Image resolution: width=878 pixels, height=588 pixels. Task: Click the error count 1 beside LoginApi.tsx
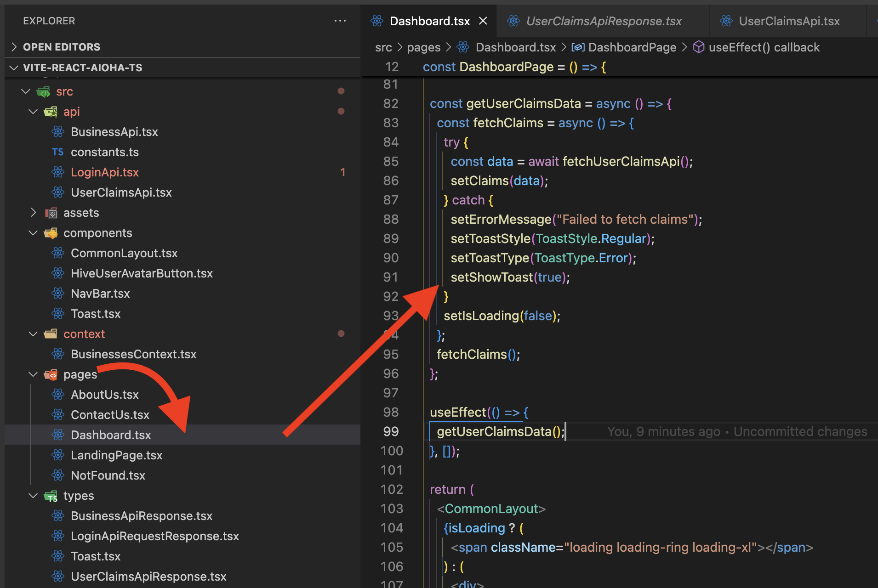[342, 172]
